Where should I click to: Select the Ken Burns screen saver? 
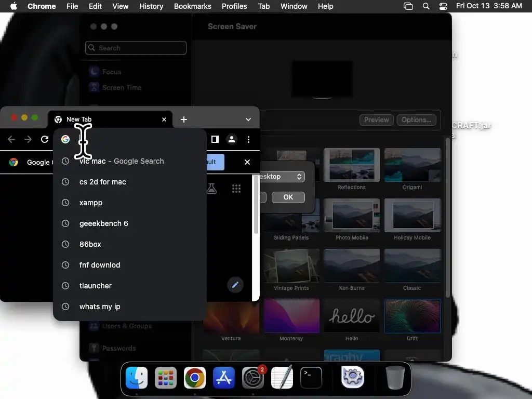(x=352, y=265)
